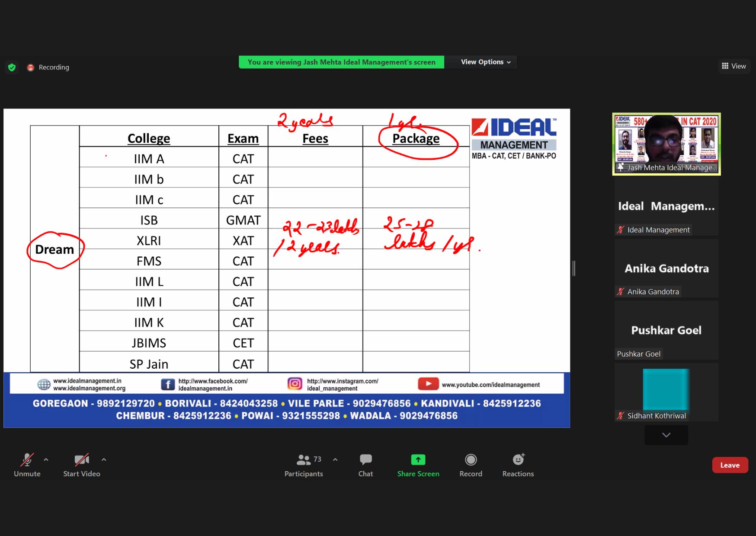
Task: Click the circled Dream label
Action: 54,249
